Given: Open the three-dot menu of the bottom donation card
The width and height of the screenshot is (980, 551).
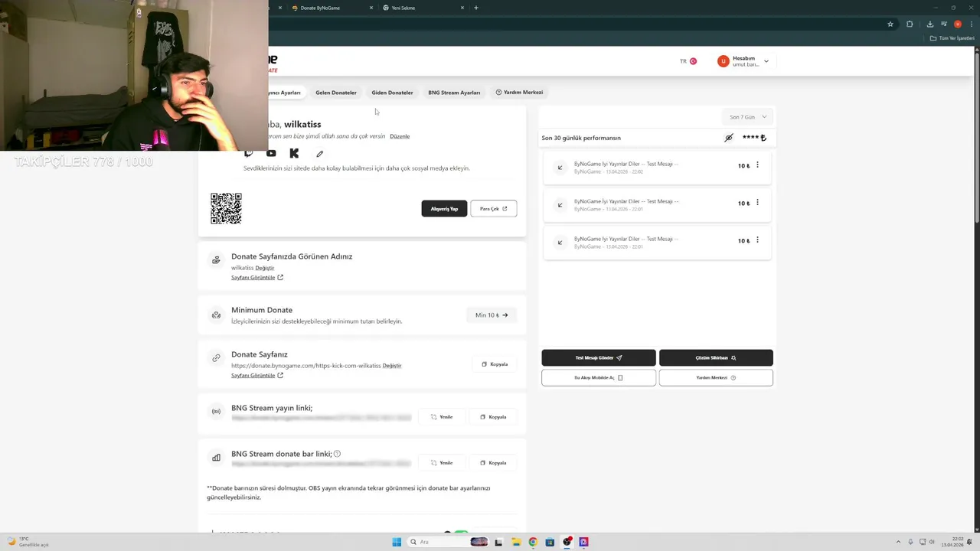Looking at the screenshot, I should [x=757, y=240].
